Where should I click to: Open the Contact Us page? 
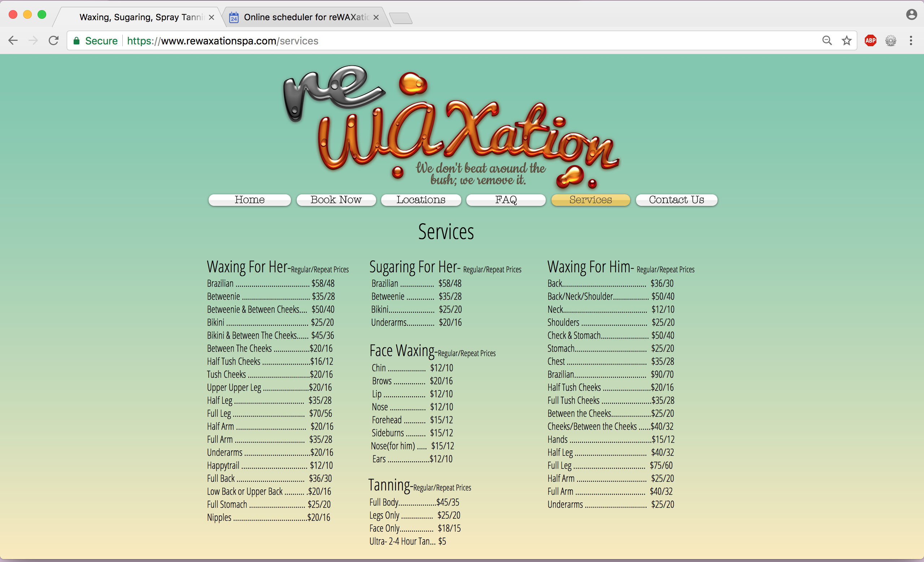click(676, 200)
